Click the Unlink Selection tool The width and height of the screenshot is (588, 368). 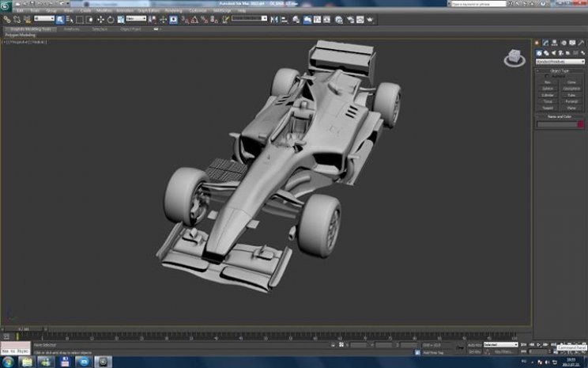(17, 20)
